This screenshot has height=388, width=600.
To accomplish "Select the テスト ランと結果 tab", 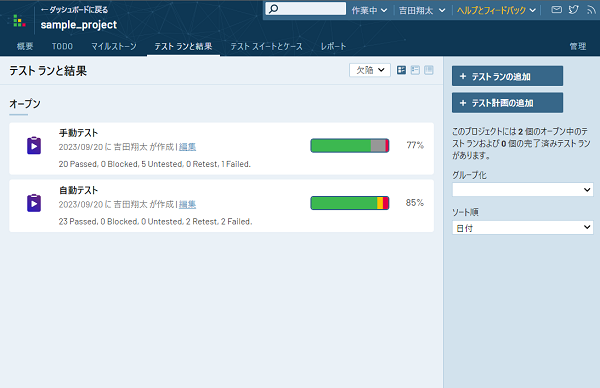I will pyautogui.click(x=183, y=46).
